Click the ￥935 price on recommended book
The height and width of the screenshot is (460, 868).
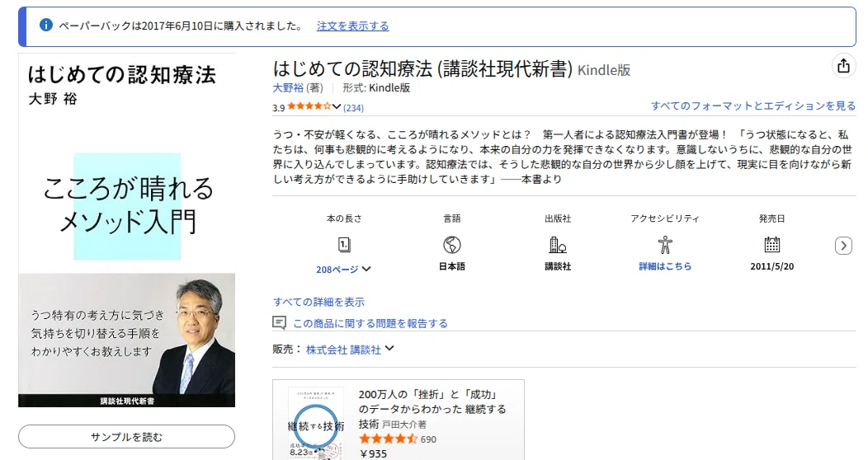click(373, 454)
